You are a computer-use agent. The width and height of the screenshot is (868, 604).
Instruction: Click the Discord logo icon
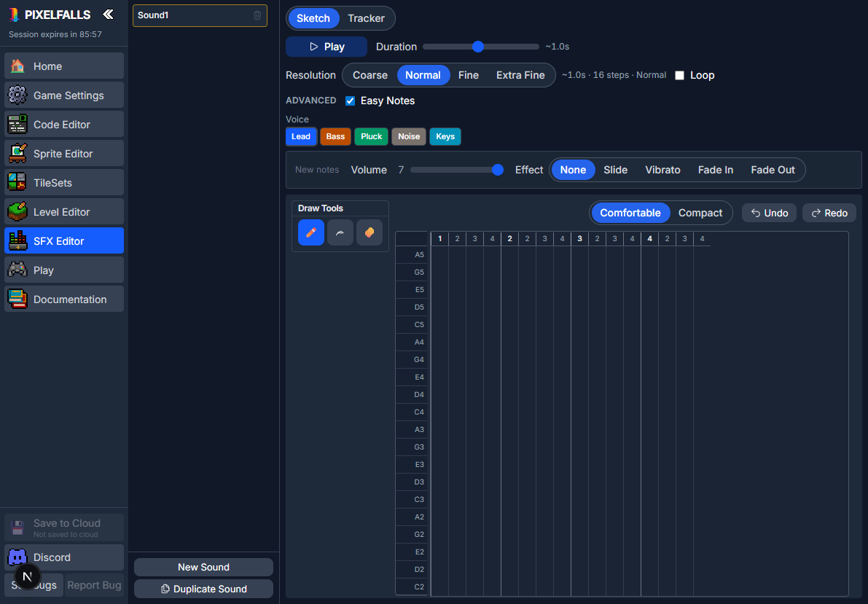17,557
